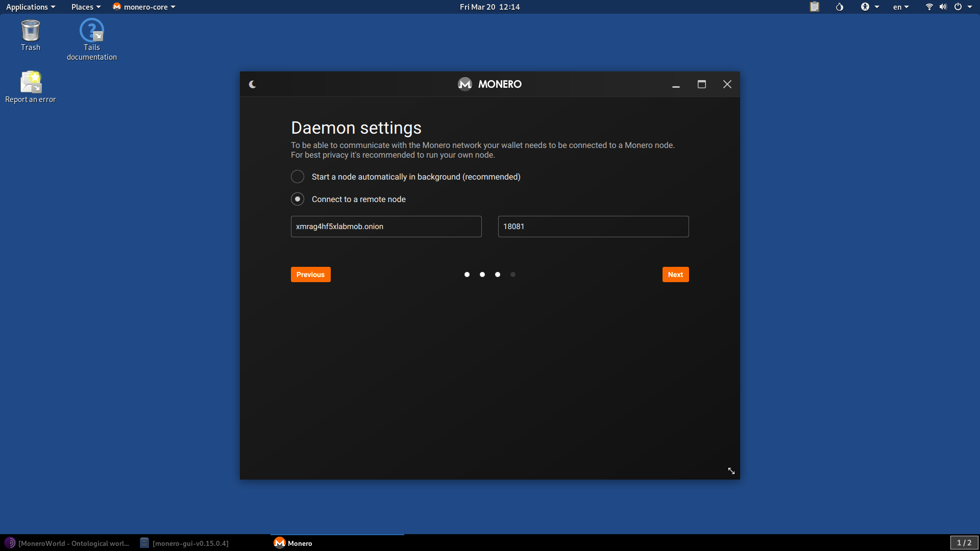The height and width of the screenshot is (551, 980).
Task: Click the remote node address field
Action: click(386, 226)
